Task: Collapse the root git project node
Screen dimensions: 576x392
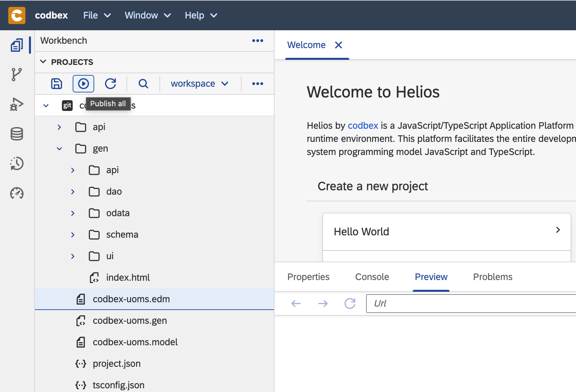Action: (x=46, y=106)
